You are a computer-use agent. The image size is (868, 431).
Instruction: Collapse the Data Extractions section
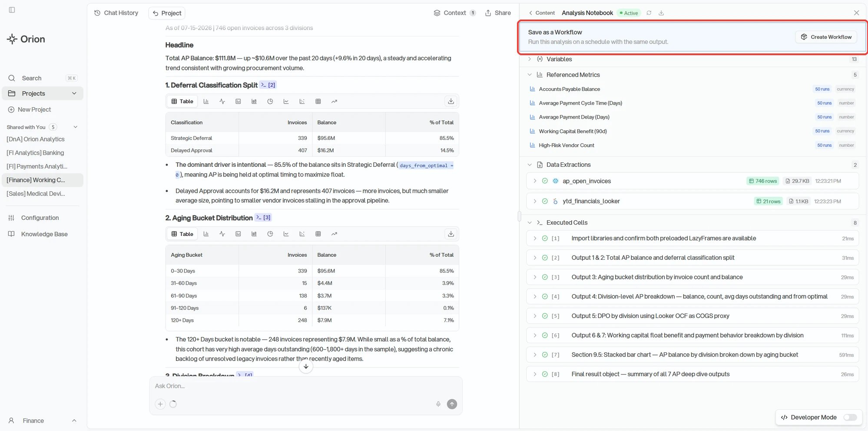[530, 165]
